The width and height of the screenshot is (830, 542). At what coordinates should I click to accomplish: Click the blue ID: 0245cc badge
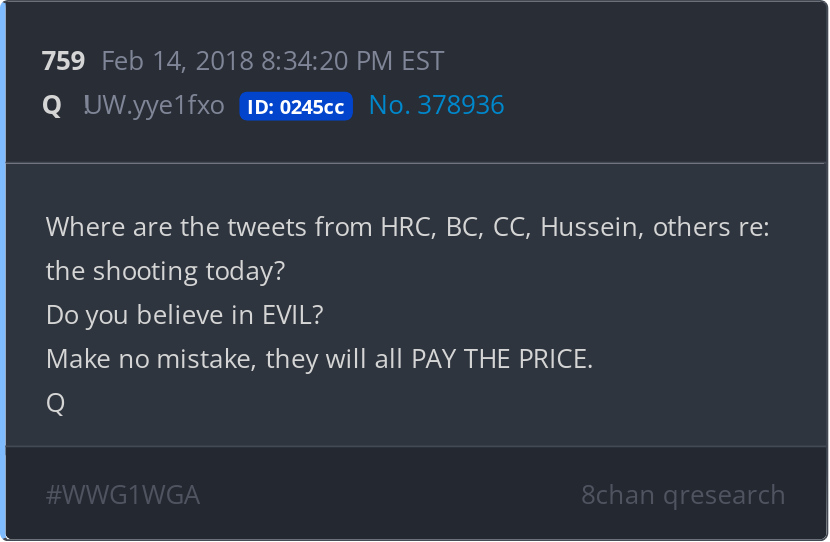(296, 107)
